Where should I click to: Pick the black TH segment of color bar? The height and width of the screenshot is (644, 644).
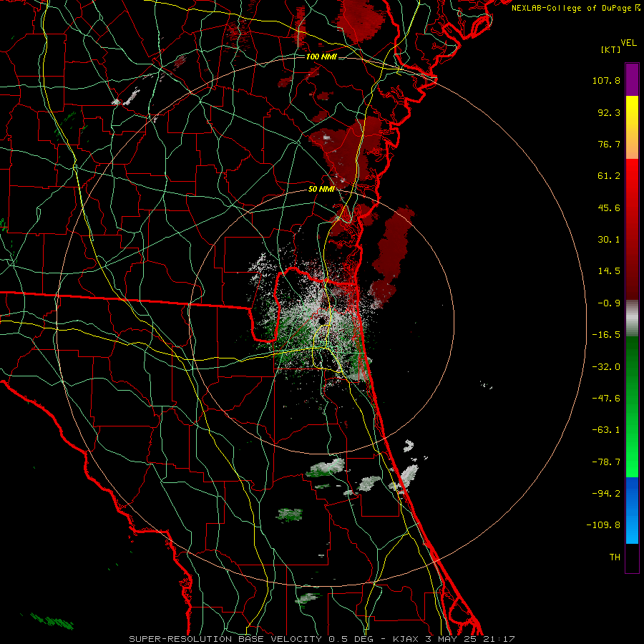pyautogui.click(x=632, y=558)
